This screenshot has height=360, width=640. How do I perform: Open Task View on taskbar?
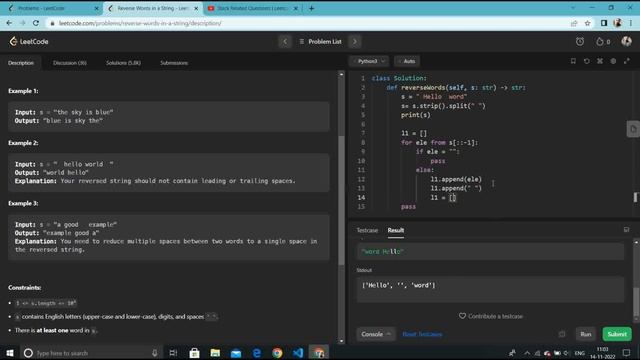point(173,353)
